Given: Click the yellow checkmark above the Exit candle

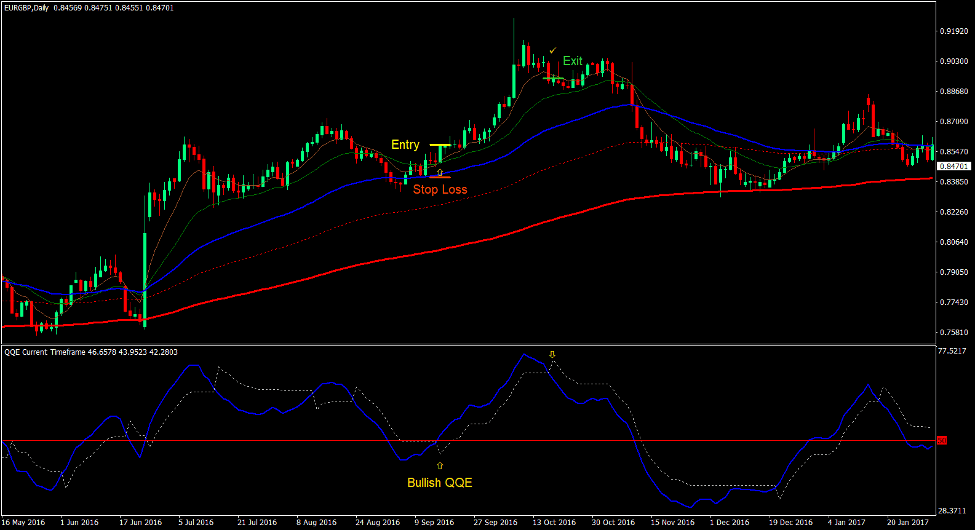Looking at the screenshot, I should point(552,50).
